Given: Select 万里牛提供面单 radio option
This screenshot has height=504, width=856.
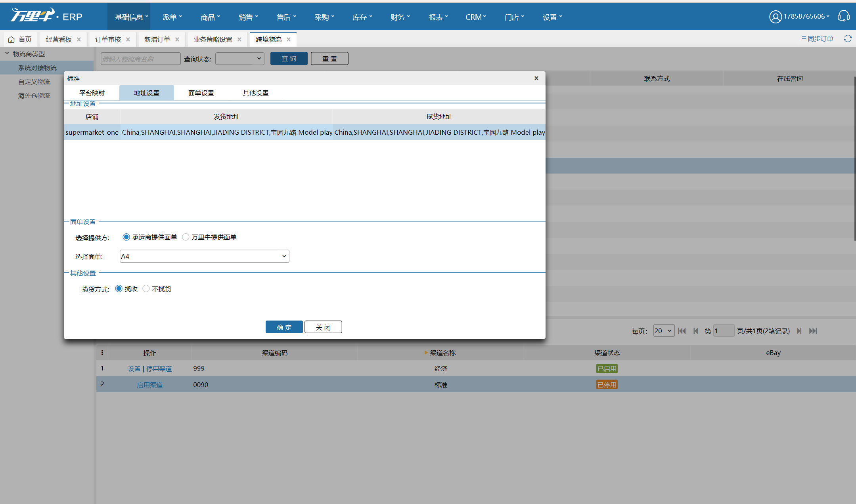Looking at the screenshot, I should [x=186, y=237].
